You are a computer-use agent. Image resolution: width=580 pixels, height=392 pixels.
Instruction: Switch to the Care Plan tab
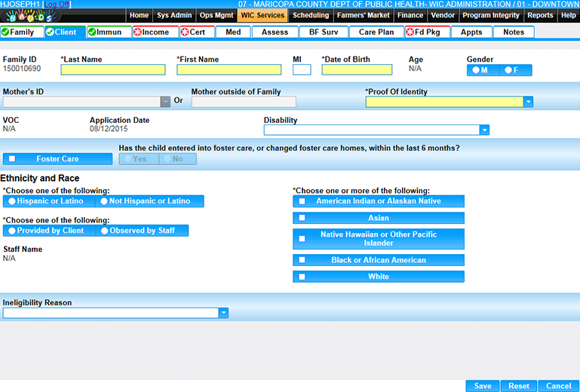point(376,32)
